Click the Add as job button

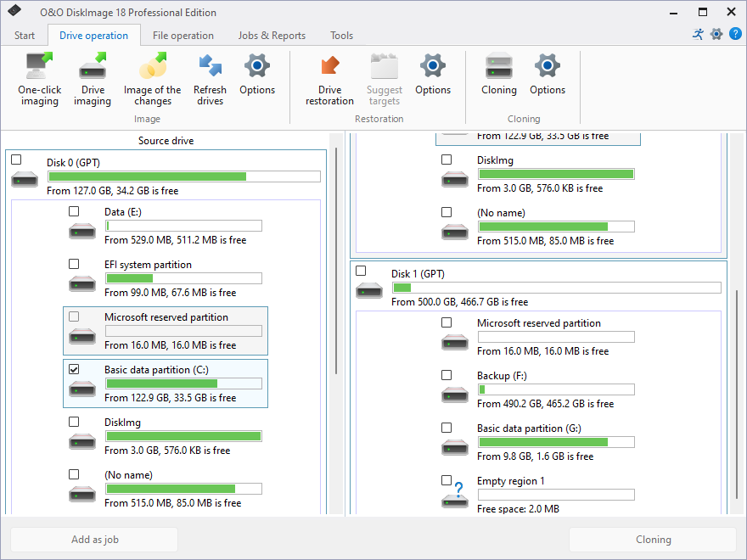pyautogui.click(x=94, y=540)
